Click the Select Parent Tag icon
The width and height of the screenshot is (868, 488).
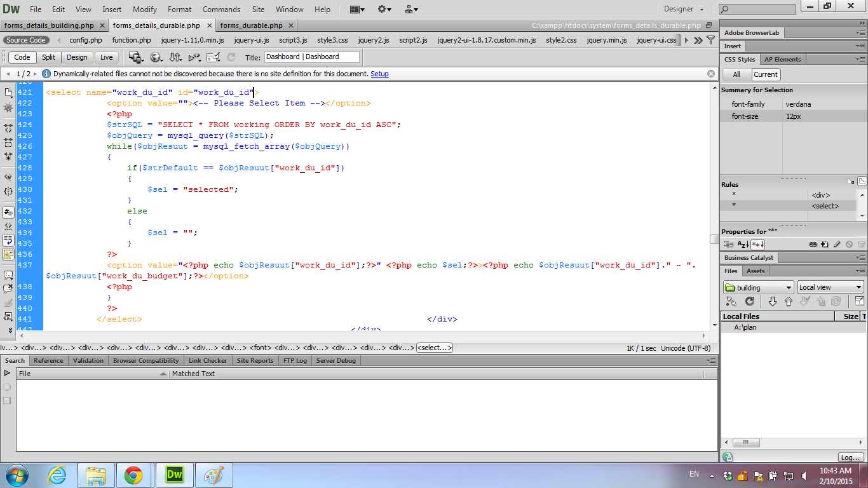point(8,177)
